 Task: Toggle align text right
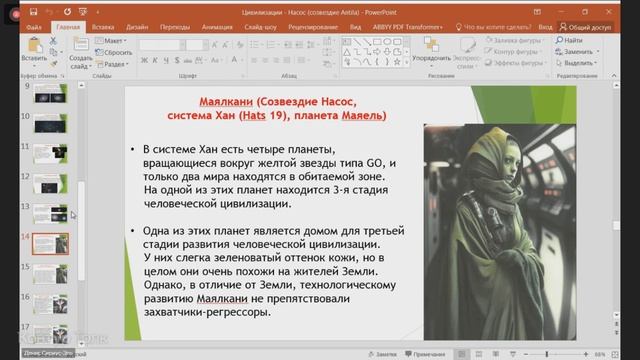click(x=276, y=60)
